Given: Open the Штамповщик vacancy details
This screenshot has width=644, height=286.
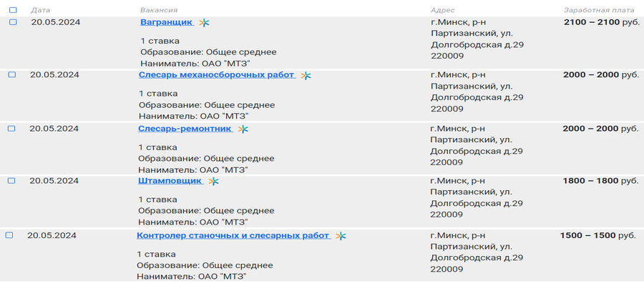Looking at the screenshot, I should tap(170, 181).
